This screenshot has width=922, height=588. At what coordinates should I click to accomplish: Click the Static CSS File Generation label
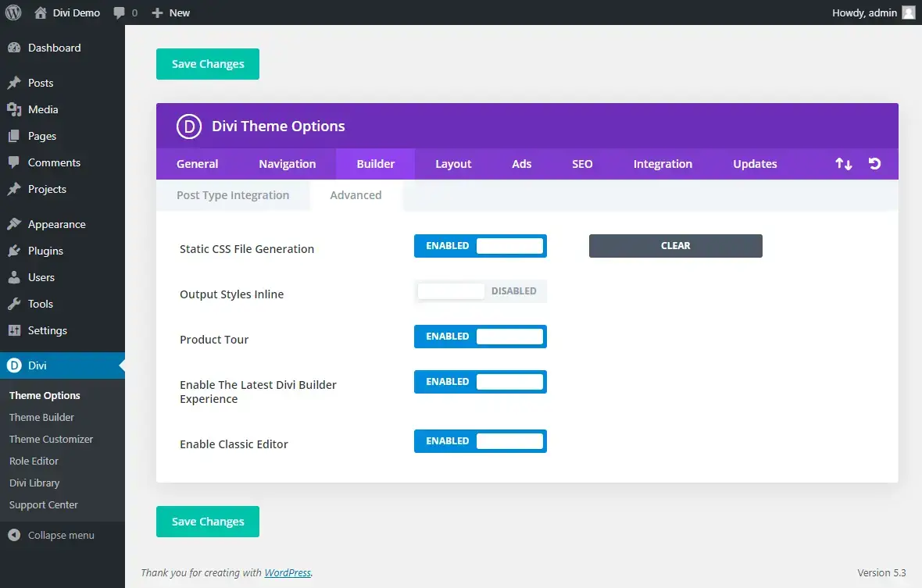[x=247, y=249]
